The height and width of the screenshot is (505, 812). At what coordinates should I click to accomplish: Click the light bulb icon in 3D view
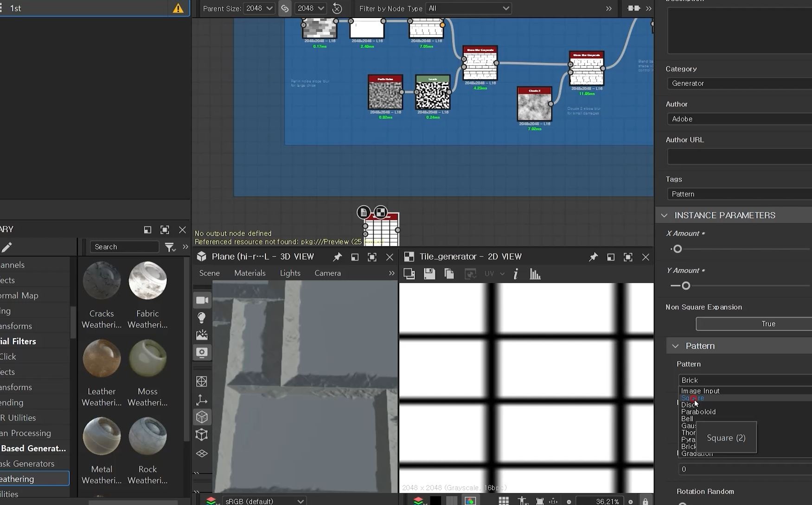coord(202,318)
